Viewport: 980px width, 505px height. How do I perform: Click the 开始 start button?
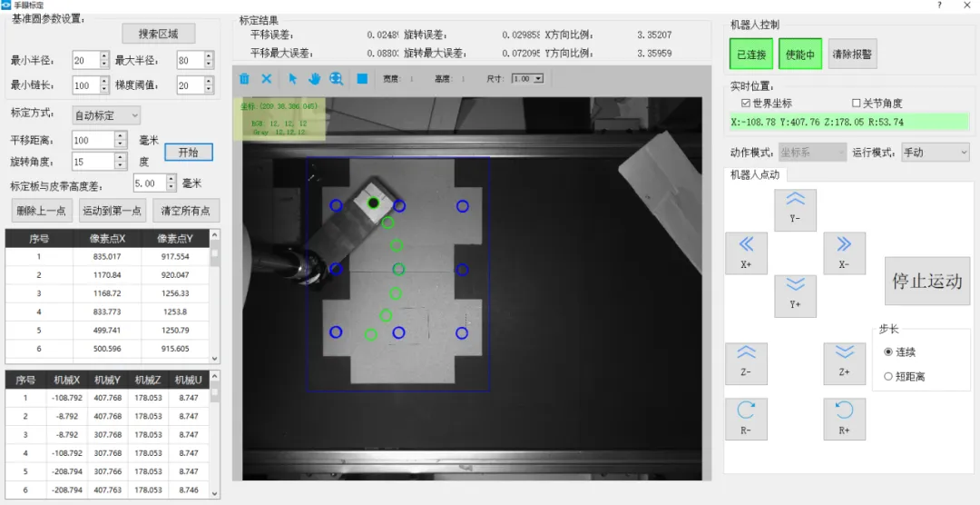[x=189, y=152]
